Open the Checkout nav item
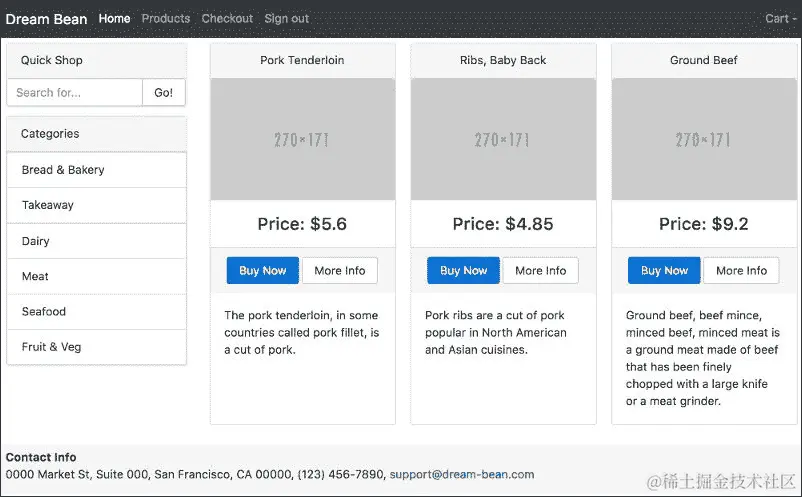Screen dimensions: 802x497 [x=227, y=18]
